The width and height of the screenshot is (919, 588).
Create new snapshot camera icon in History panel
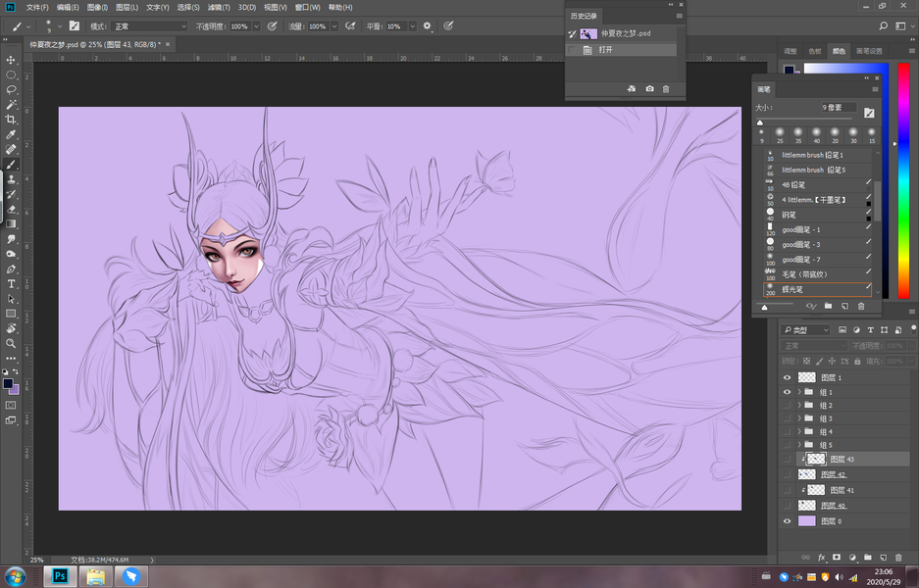[649, 88]
